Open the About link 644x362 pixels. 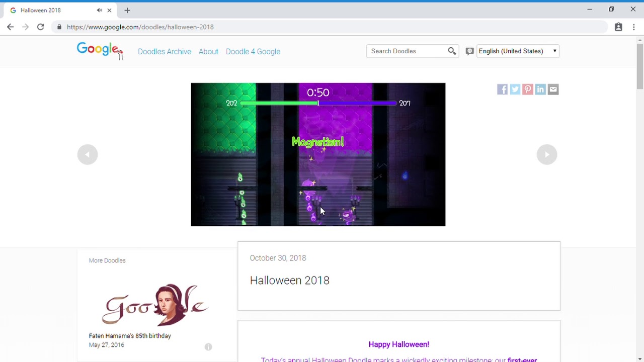pos(208,51)
